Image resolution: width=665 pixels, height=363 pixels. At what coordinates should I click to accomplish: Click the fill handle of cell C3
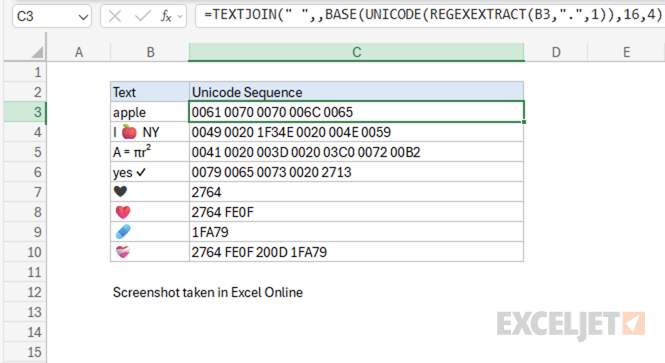(524, 122)
